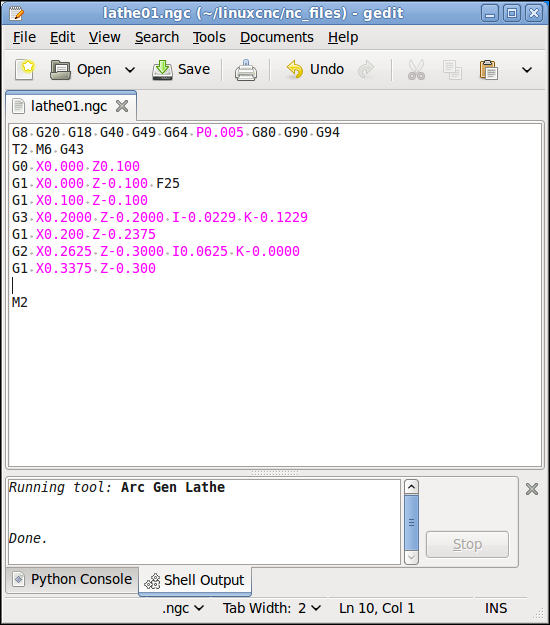Click the M2 line in the editor
Image resolution: width=550 pixels, height=625 pixels.
point(20,303)
